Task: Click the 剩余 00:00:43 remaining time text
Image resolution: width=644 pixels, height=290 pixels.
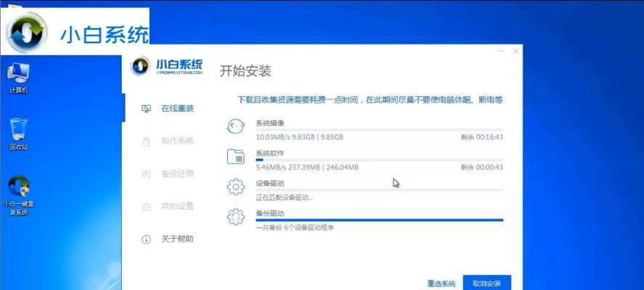Action: click(x=482, y=167)
